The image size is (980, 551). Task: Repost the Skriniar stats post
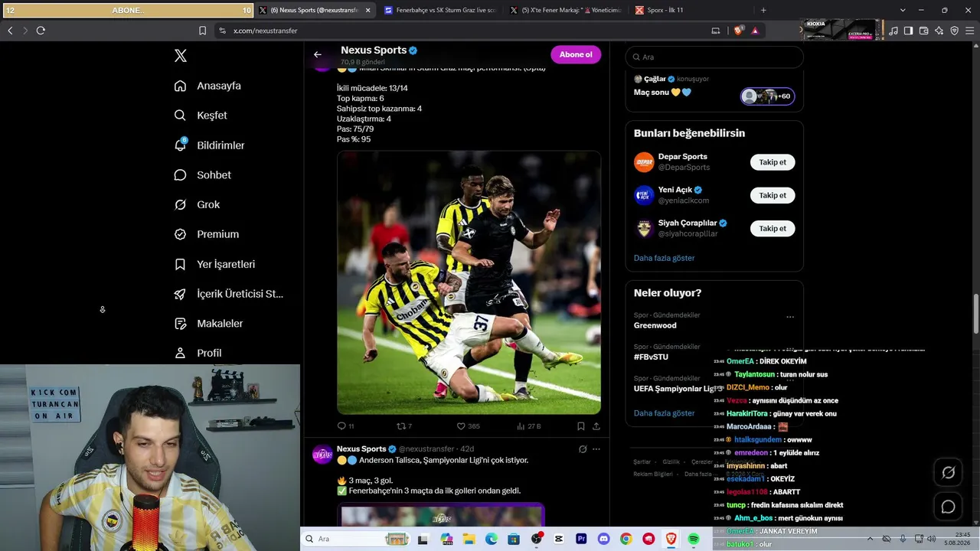[x=403, y=426]
